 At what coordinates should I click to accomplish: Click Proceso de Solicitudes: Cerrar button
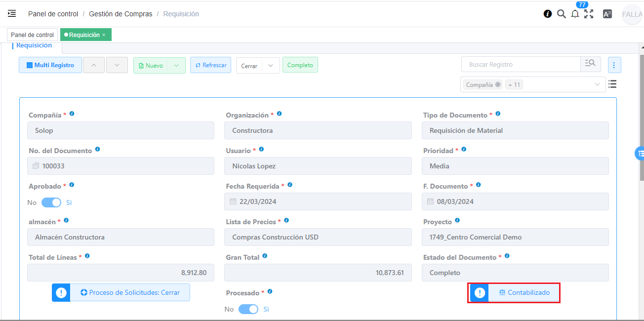[130, 292]
